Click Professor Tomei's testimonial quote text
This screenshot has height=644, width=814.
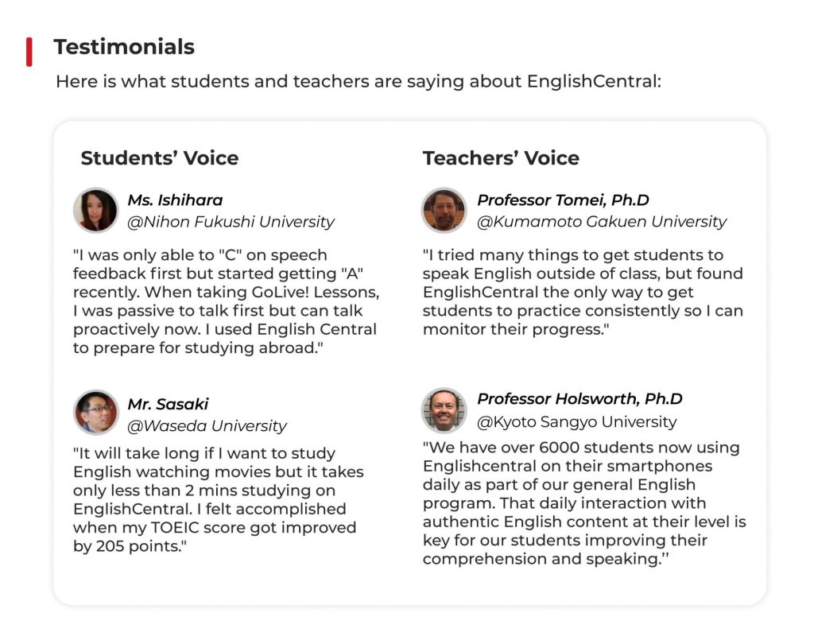tap(583, 292)
